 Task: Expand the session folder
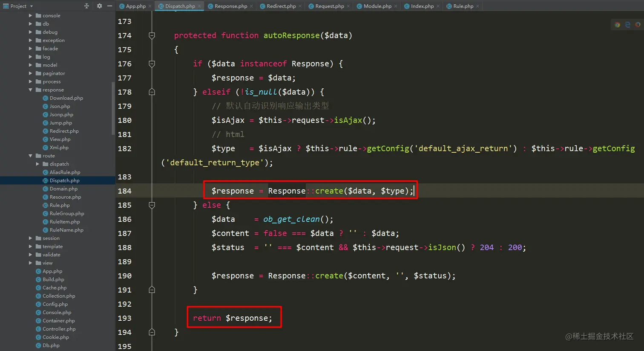(x=31, y=238)
